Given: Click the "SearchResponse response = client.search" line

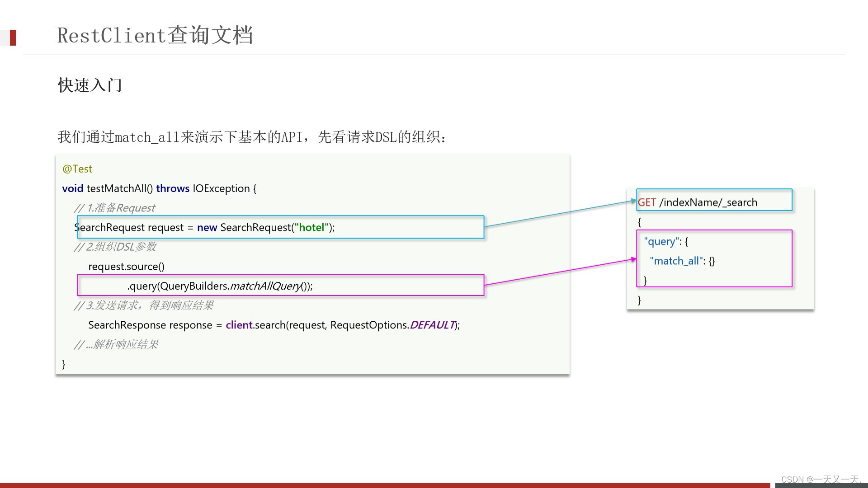Looking at the screenshot, I should 274,325.
